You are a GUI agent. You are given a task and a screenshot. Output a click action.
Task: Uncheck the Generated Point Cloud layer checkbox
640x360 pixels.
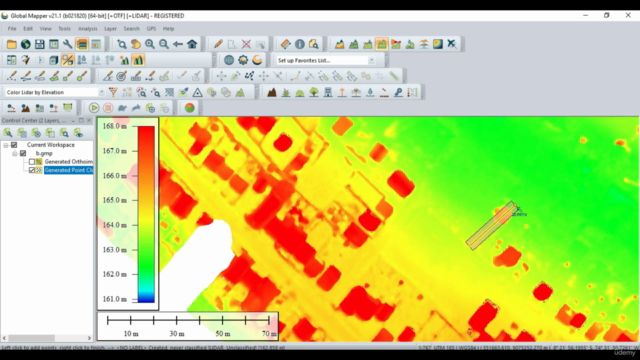coord(31,170)
